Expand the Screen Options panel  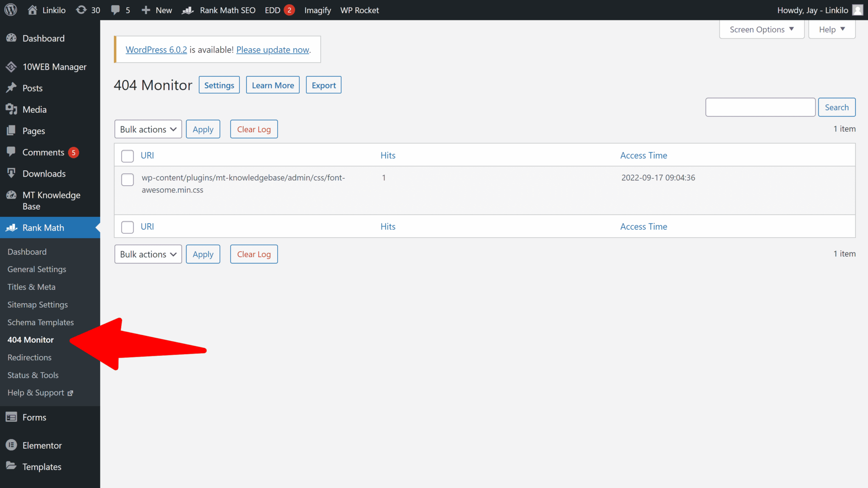(x=762, y=29)
